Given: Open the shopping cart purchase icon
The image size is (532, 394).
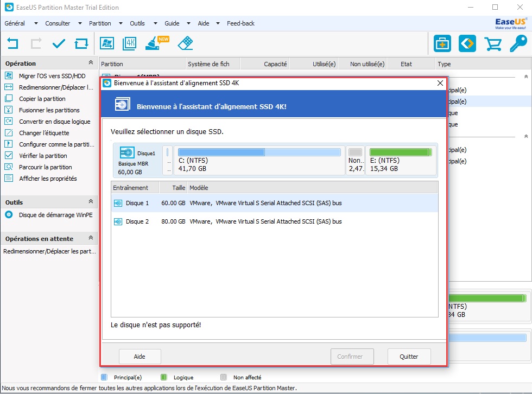Looking at the screenshot, I should pos(493,44).
